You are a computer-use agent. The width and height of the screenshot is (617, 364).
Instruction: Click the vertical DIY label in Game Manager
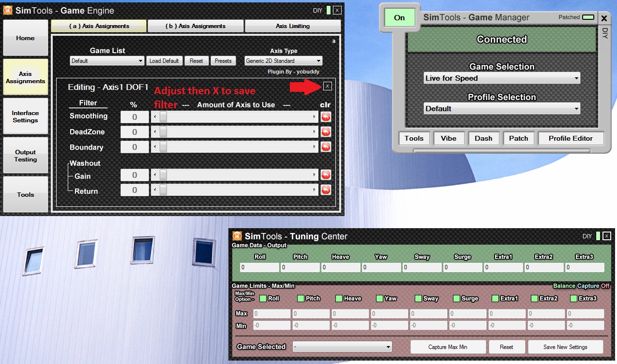click(605, 33)
